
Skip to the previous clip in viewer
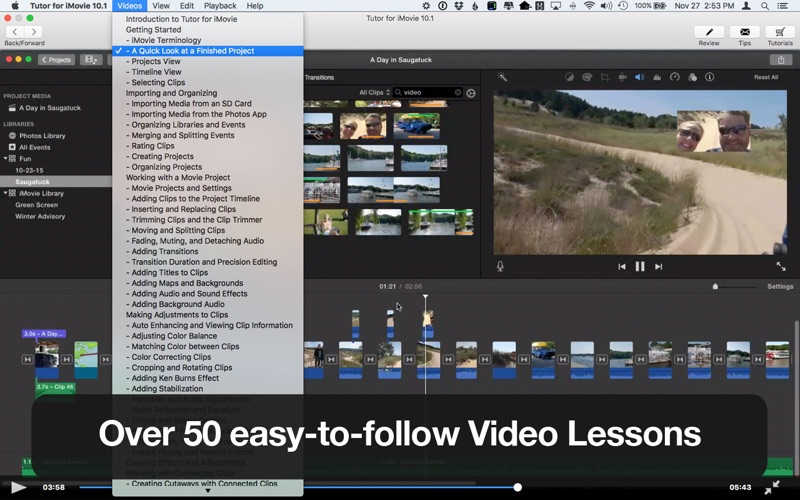click(621, 266)
